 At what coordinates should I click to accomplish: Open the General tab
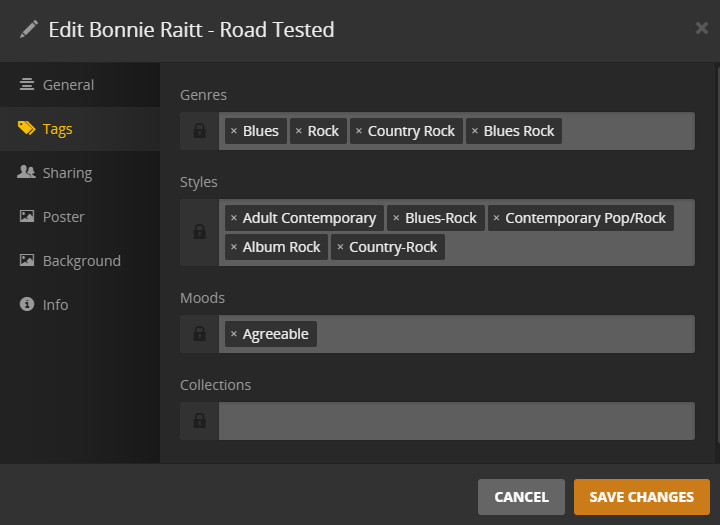point(68,85)
